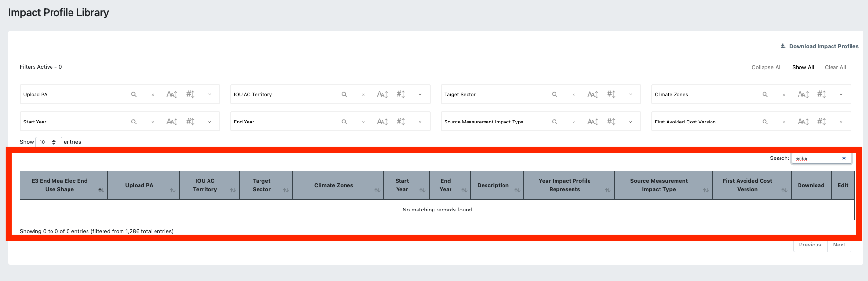Viewport: 868px width, 281px height.
Task: Click the search icon in Start Year filter
Action: click(x=134, y=122)
